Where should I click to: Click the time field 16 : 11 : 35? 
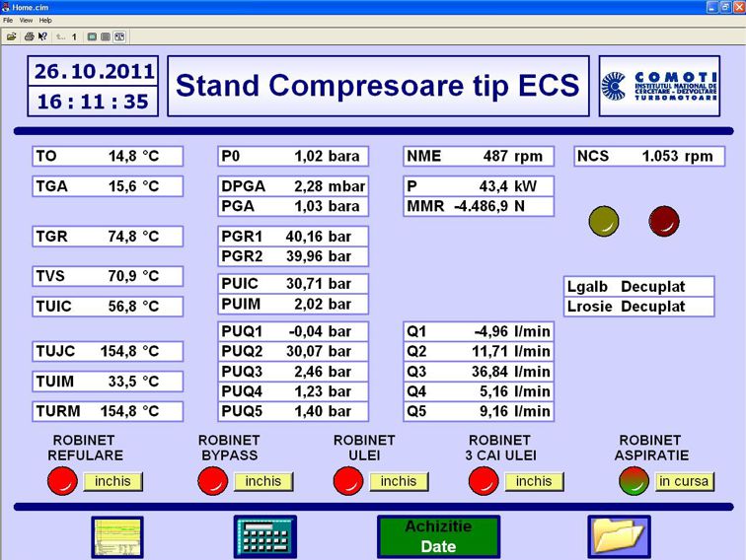pyautogui.click(x=93, y=102)
